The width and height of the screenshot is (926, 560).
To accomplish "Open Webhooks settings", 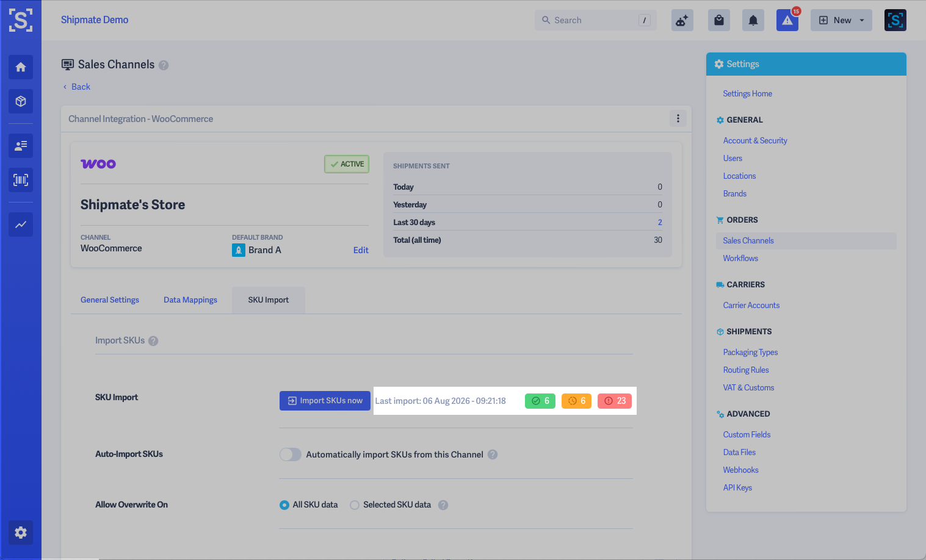I will coord(741,470).
